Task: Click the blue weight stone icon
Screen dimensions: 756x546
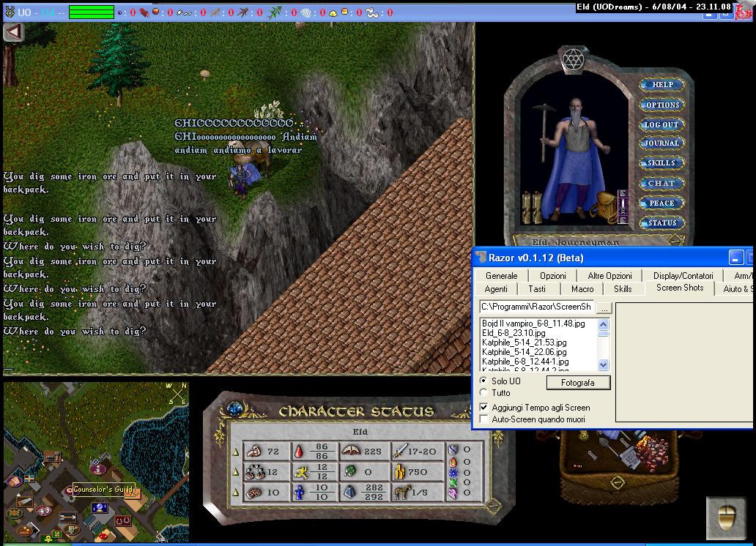Action: click(x=349, y=492)
